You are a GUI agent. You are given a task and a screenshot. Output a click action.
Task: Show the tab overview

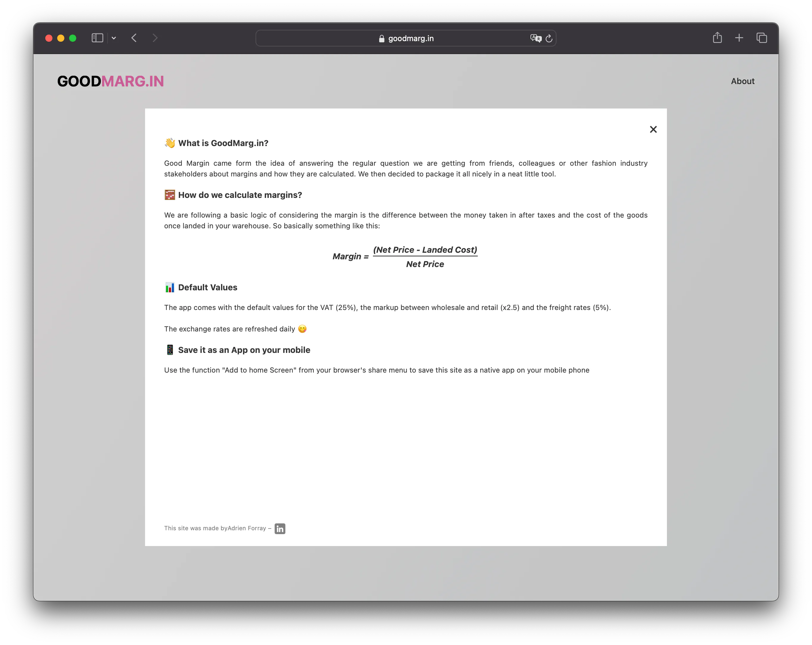(x=762, y=38)
